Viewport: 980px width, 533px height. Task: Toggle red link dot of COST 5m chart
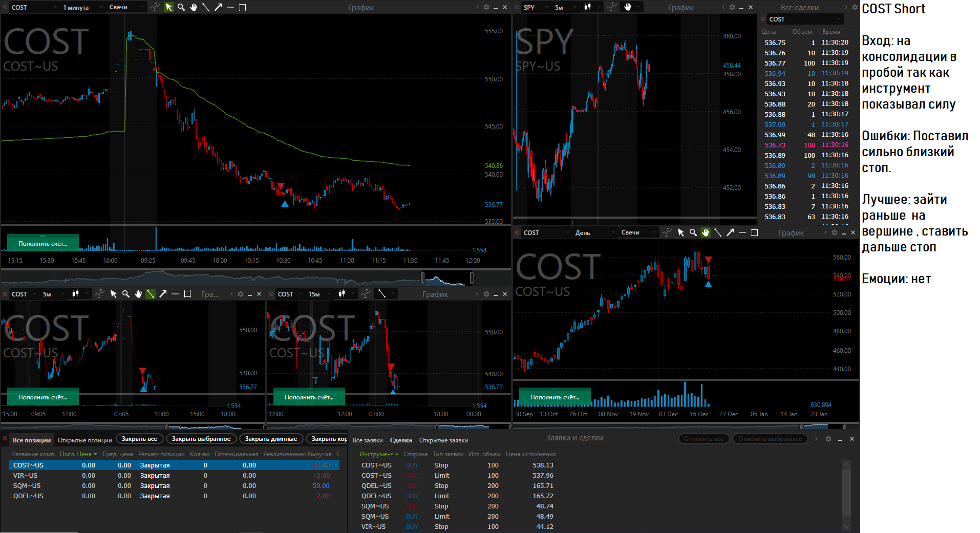click(5, 294)
